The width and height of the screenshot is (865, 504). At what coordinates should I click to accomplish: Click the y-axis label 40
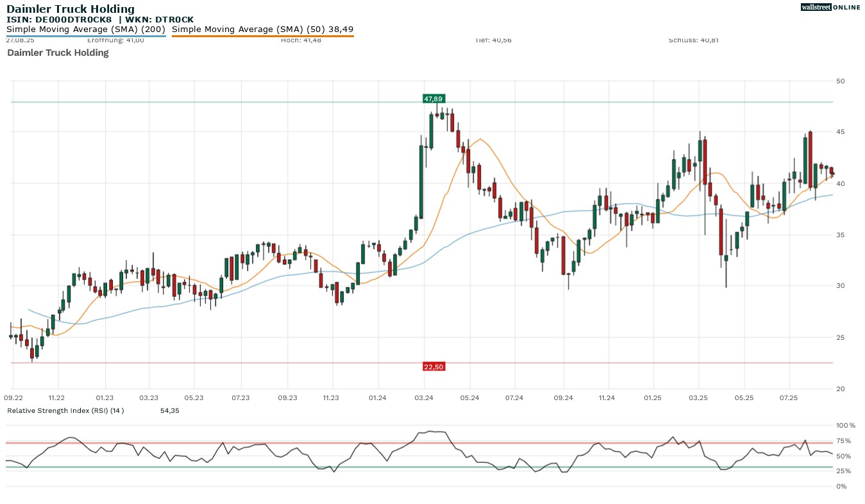(x=840, y=183)
